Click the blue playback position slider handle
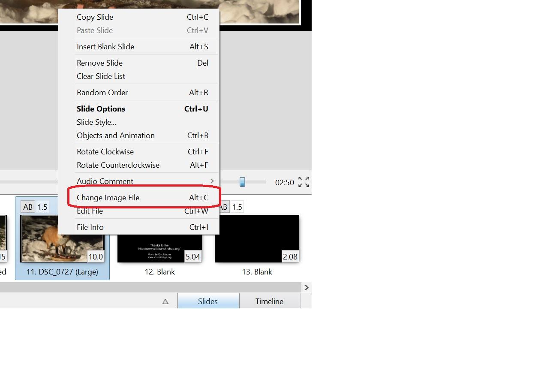The width and height of the screenshot is (544, 392). pyautogui.click(x=242, y=182)
